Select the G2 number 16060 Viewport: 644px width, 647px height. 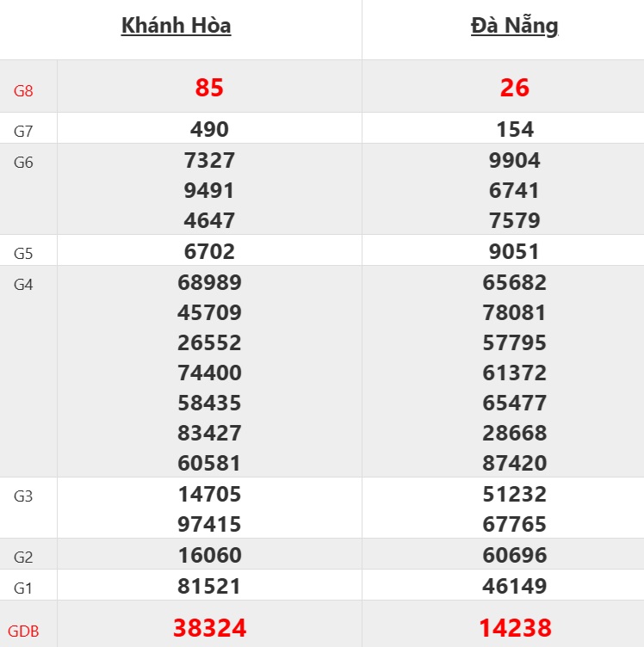click(x=209, y=556)
